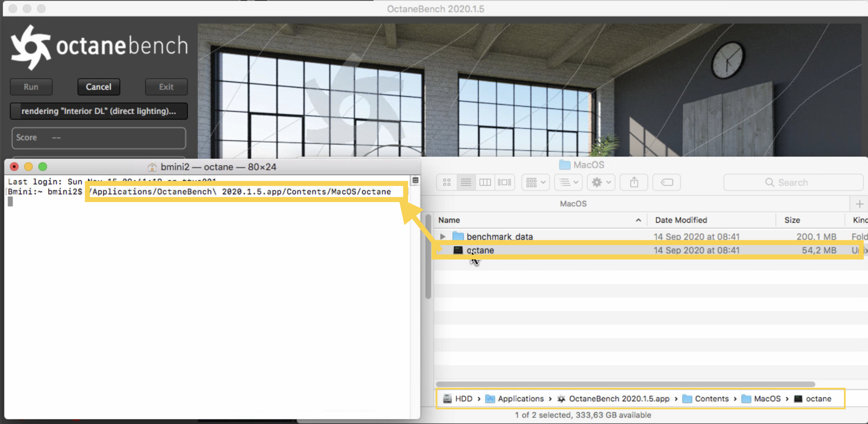Click the Exit button in OctaneBench

click(166, 87)
